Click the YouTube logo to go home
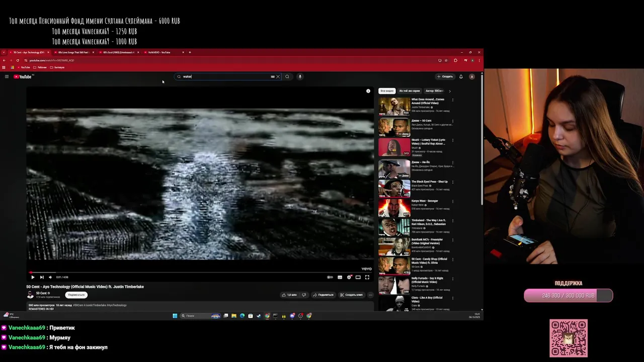 tap(23, 76)
